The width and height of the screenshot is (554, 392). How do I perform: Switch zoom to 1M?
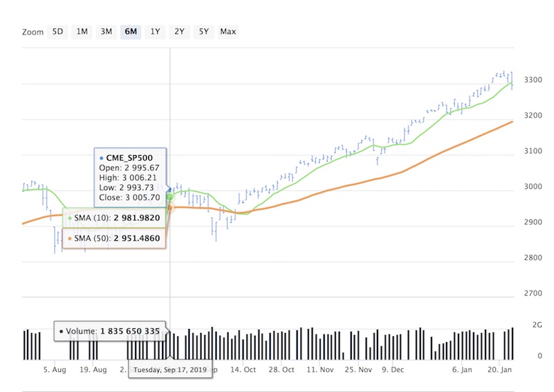(82, 31)
